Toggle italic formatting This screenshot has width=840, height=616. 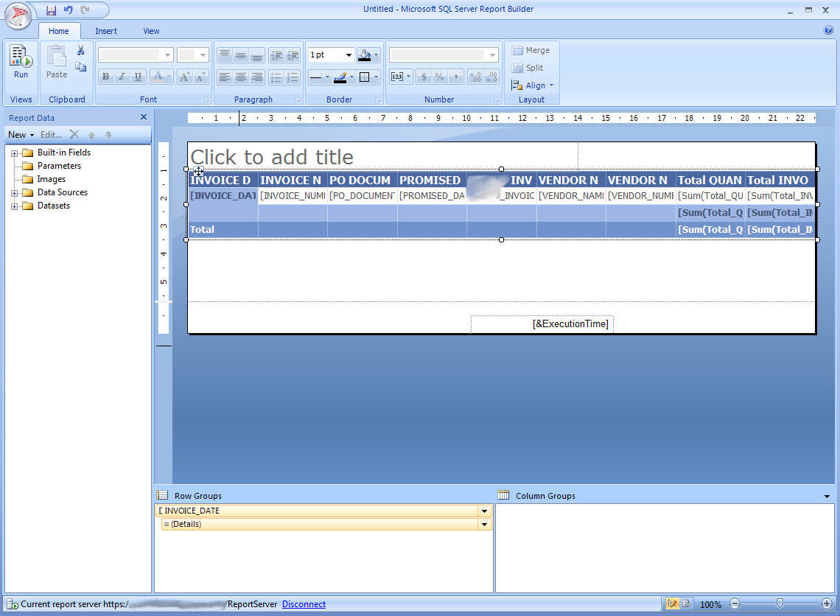tap(120, 77)
